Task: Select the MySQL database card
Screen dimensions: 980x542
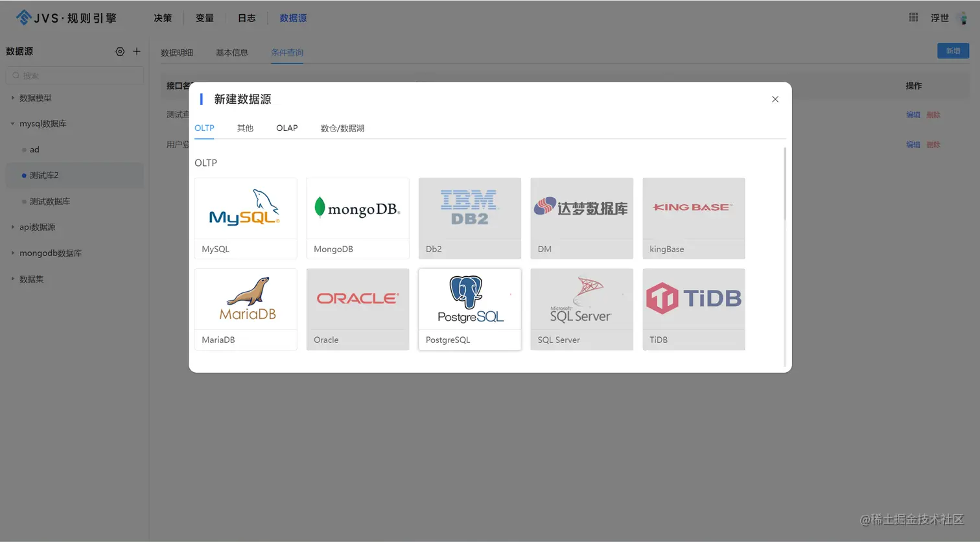Action: (x=246, y=218)
